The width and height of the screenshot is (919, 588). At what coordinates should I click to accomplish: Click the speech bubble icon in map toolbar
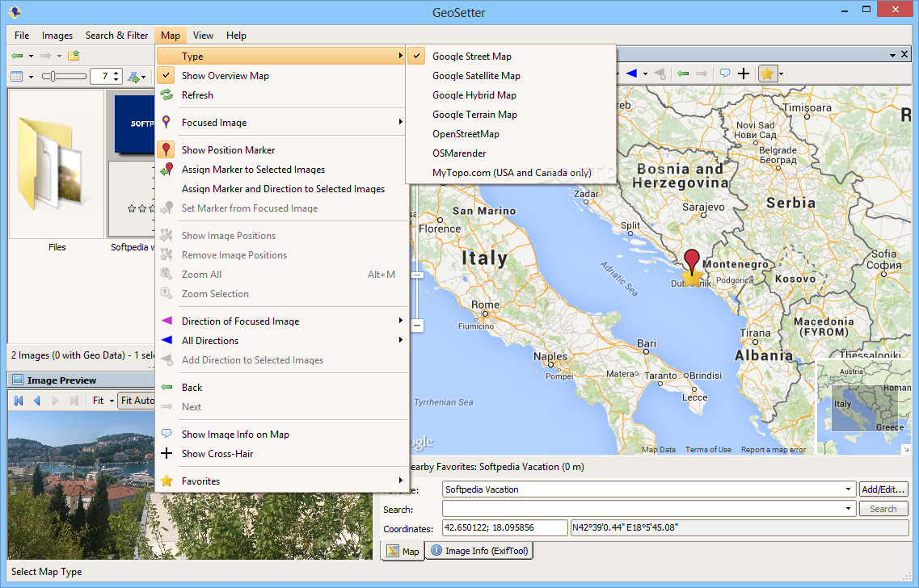[x=725, y=73]
